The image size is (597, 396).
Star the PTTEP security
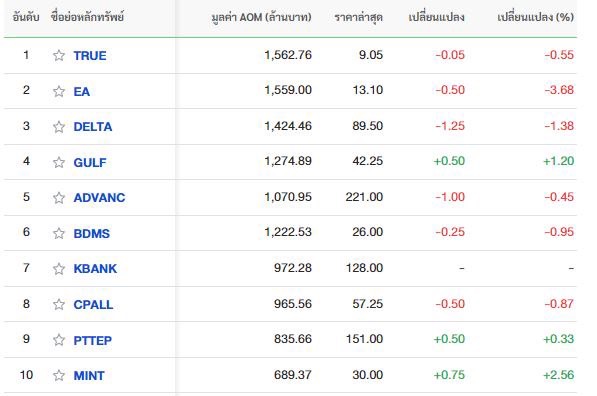(x=59, y=340)
